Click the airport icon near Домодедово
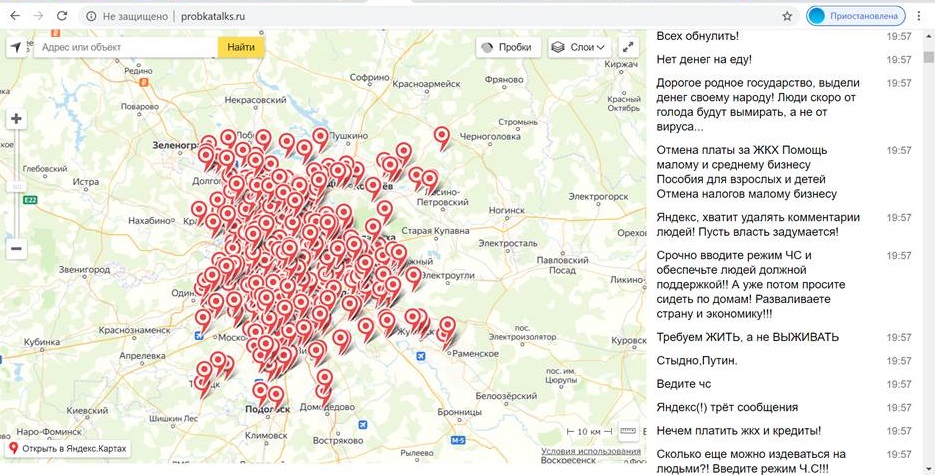This screenshot has width=935, height=475. [362, 425]
